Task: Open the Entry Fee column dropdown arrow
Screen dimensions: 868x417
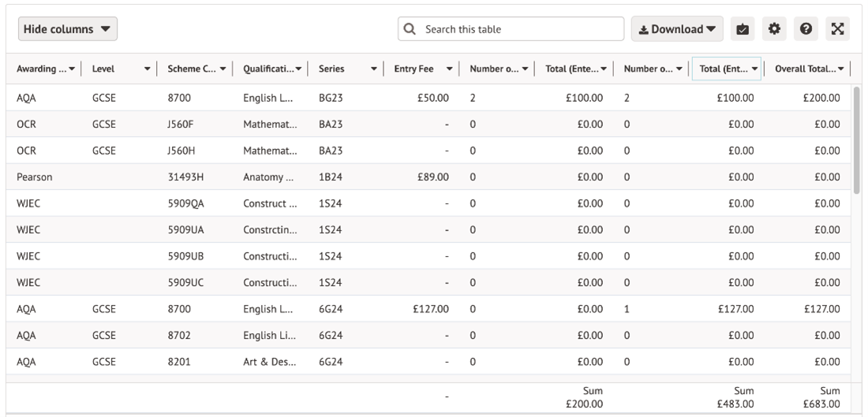Action: [x=450, y=69]
